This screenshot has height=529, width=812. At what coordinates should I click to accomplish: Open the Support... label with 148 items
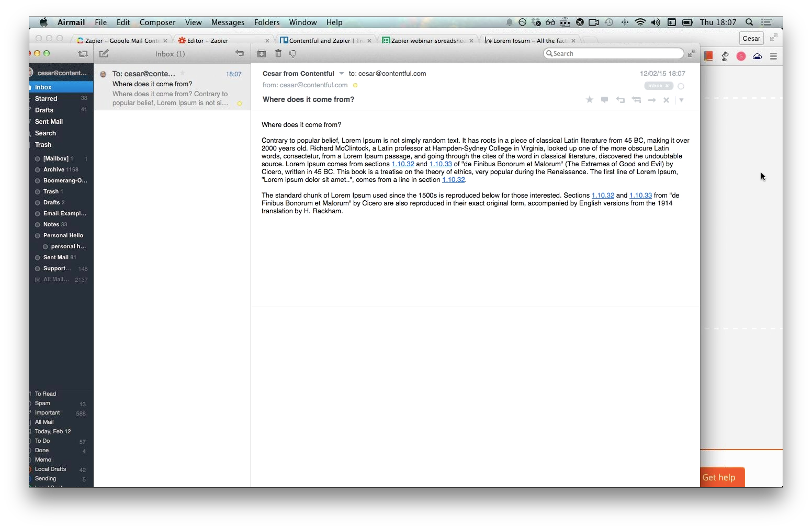click(x=61, y=268)
